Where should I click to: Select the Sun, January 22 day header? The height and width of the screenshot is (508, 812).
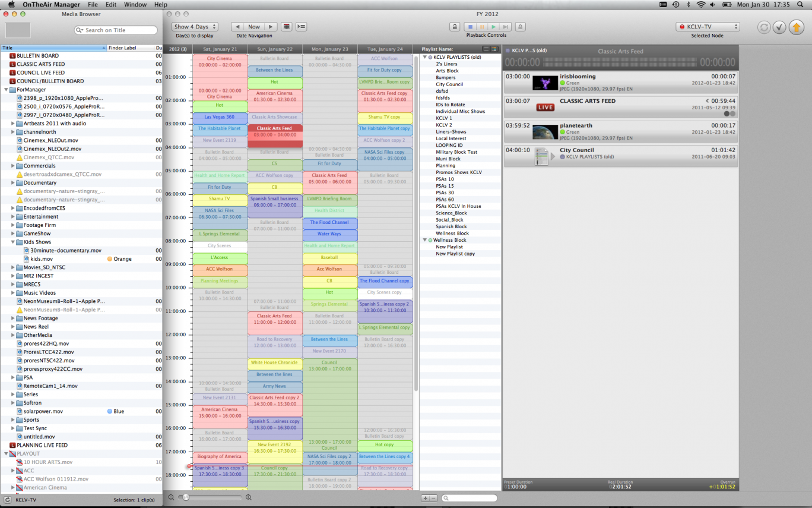[x=275, y=49]
